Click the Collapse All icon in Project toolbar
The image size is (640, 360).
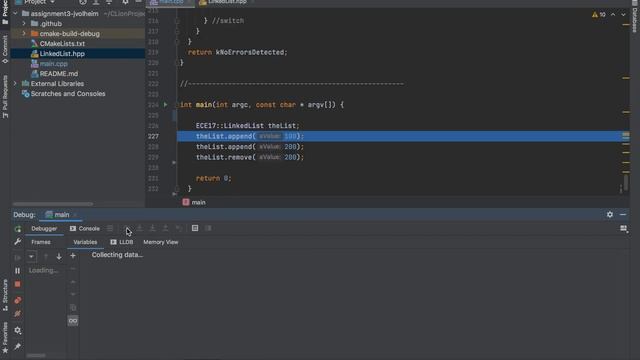click(x=109, y=2)
